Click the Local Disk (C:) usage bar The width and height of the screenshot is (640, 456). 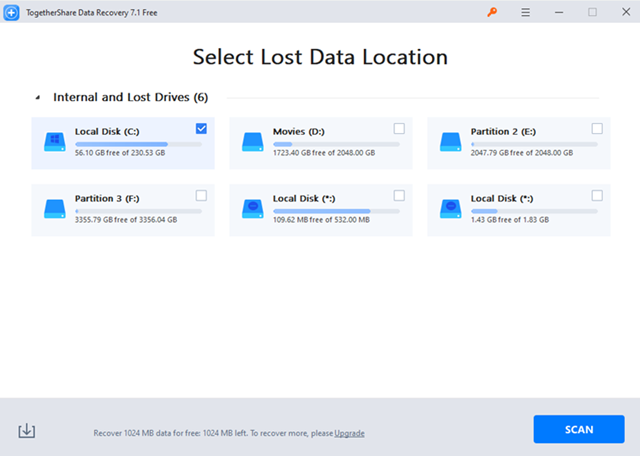click(x=138, y=144)
